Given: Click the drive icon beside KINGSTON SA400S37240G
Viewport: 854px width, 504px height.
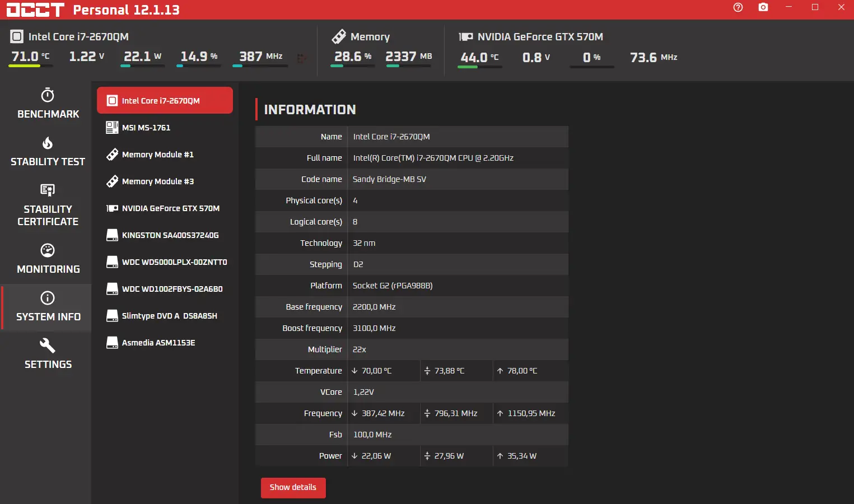Looking at the screenshot, I should pos(112,235).
